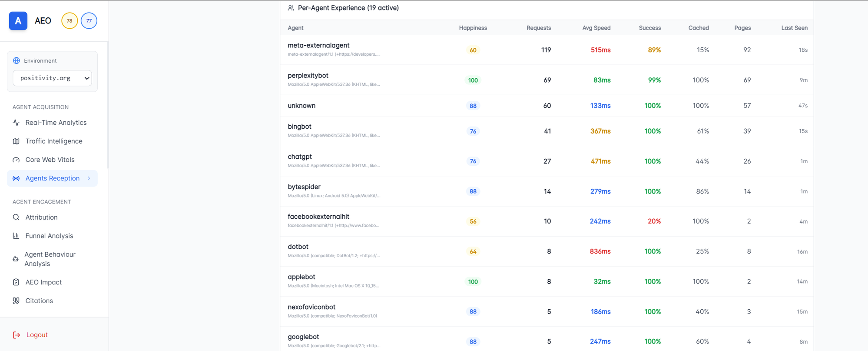Screen dimensions: 868x351
Task: Click meta-externalagent happiness badge 60
Action: coord(473,50)
